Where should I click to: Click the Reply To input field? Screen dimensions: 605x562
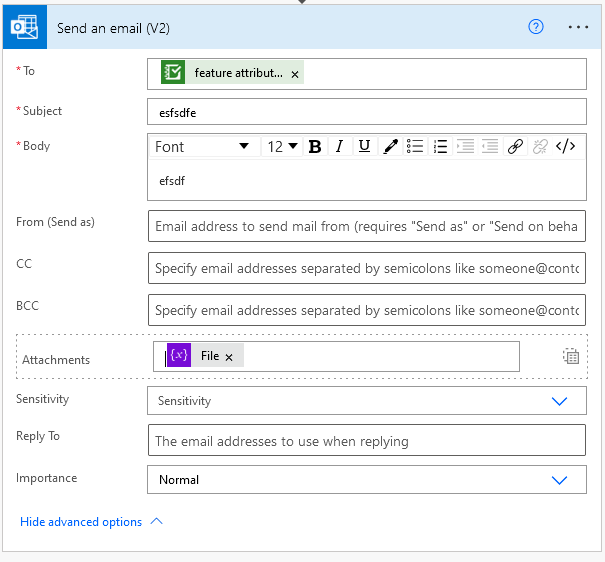(x=366, y=441)
